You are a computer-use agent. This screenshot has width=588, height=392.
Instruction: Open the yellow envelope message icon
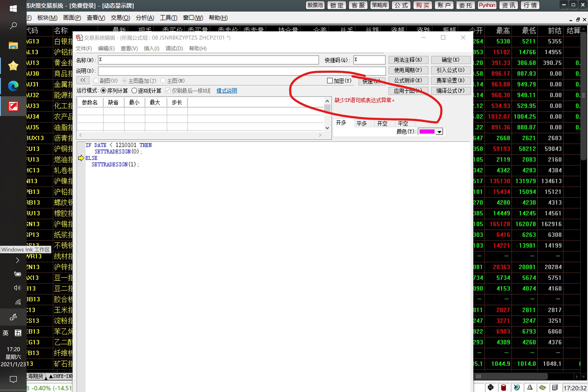click(x=542, y=387)
